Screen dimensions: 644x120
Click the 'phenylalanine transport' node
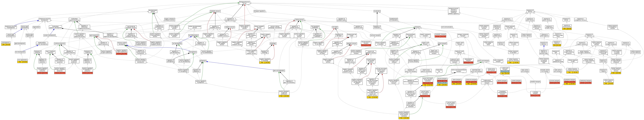point(468,61)
